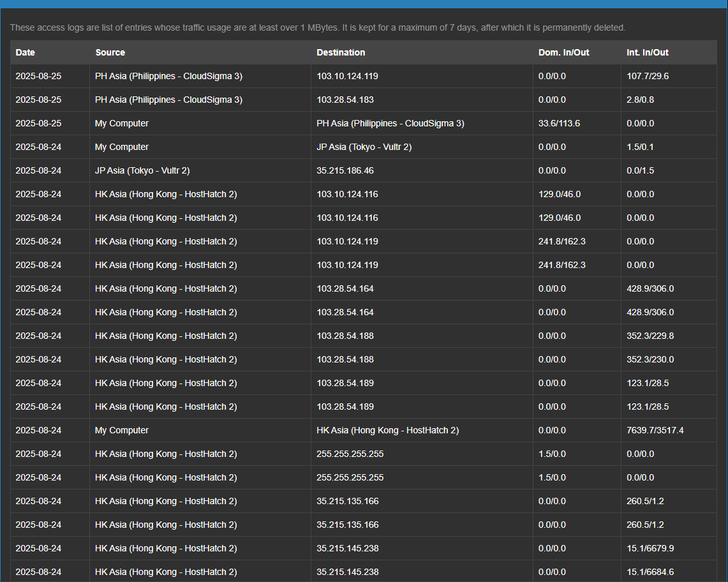Select the 2.8/0.8 international traffic cell
The image size is (728, 582).
[640, 100]
